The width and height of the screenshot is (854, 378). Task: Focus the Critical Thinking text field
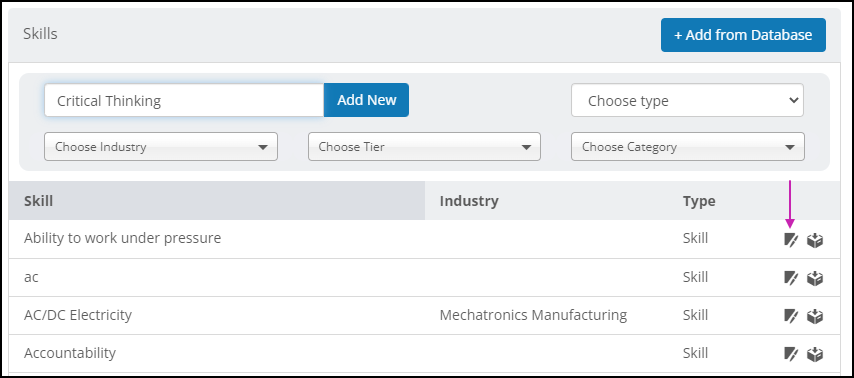click(x=184, y=100)
